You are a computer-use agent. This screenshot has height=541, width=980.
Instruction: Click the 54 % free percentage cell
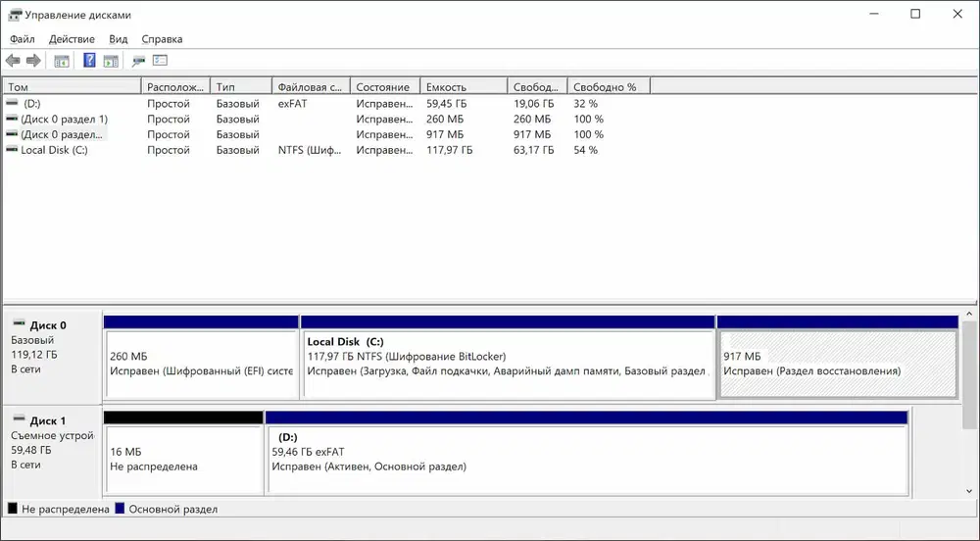(x=586, y=151)
